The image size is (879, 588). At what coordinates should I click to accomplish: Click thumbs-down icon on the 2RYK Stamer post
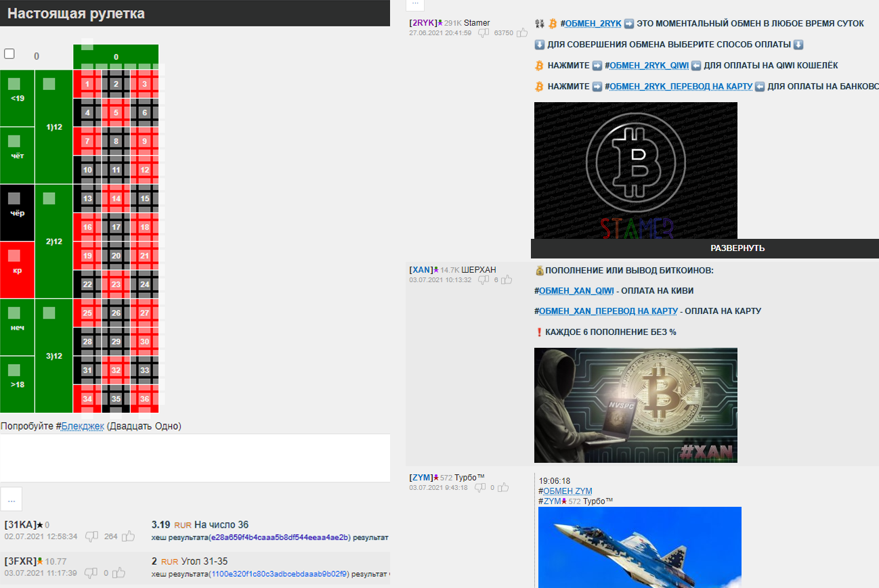pyautogui.click(x=484, y=32)
